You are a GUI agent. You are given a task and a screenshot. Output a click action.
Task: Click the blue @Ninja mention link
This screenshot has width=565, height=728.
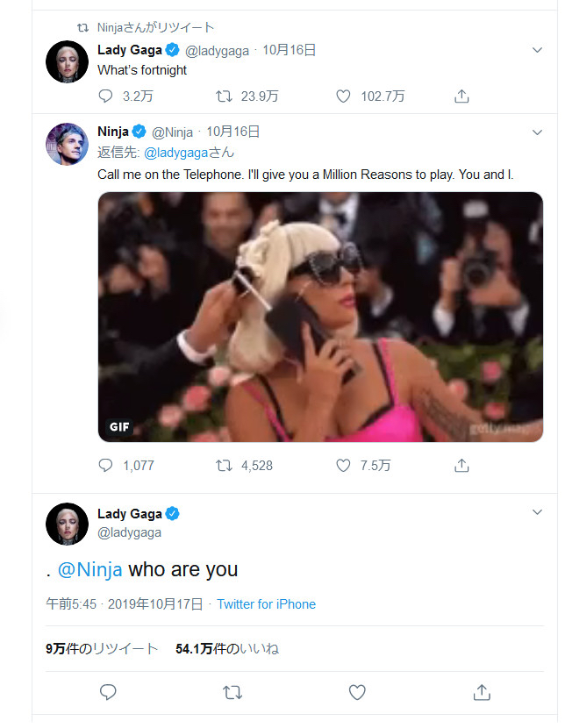coord(89,569)
